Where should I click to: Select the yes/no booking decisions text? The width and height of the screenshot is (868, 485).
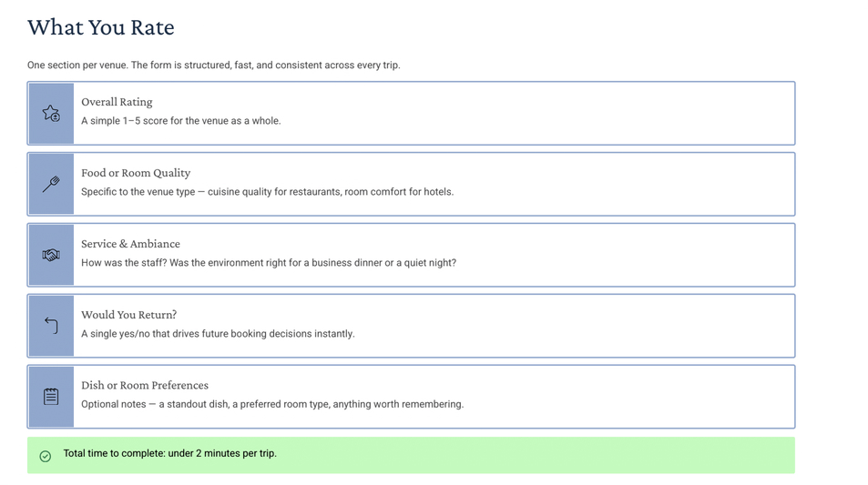(218, 333)
